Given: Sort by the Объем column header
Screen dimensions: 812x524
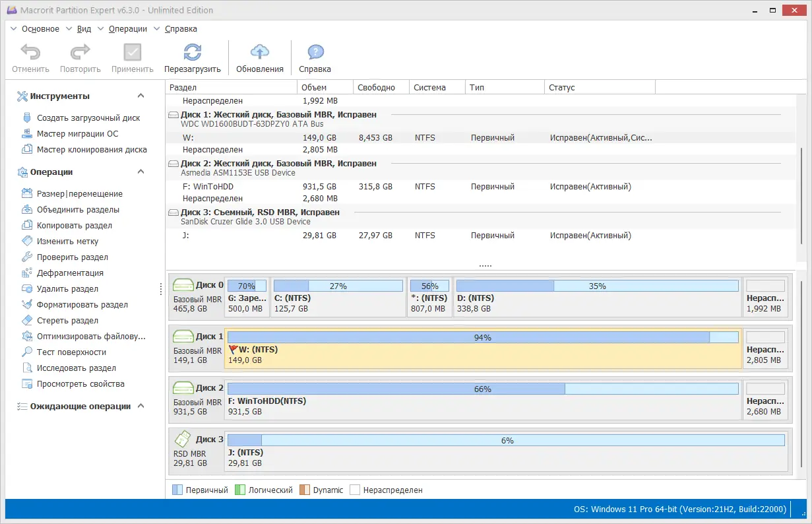Looking at the screenshot, I should click(325, 87).
